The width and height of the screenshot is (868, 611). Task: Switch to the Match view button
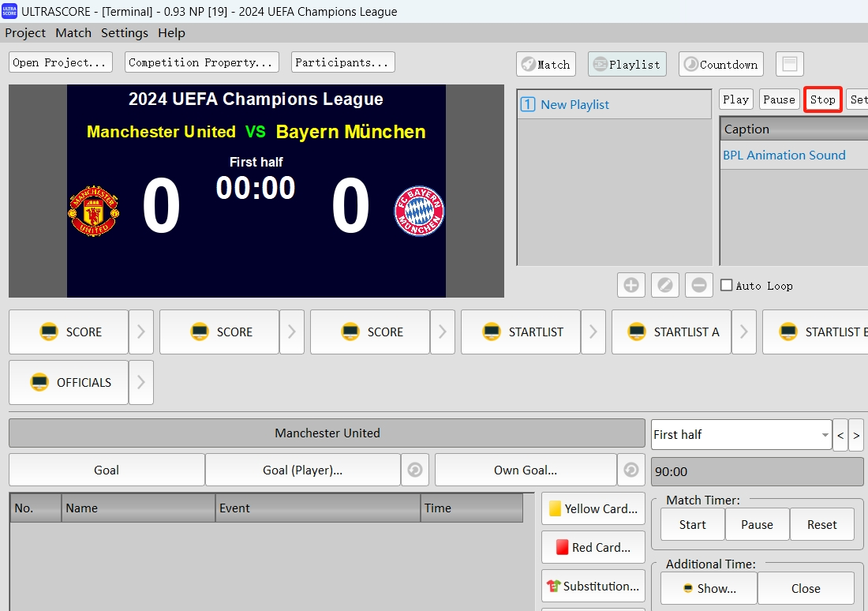[546, 65]
